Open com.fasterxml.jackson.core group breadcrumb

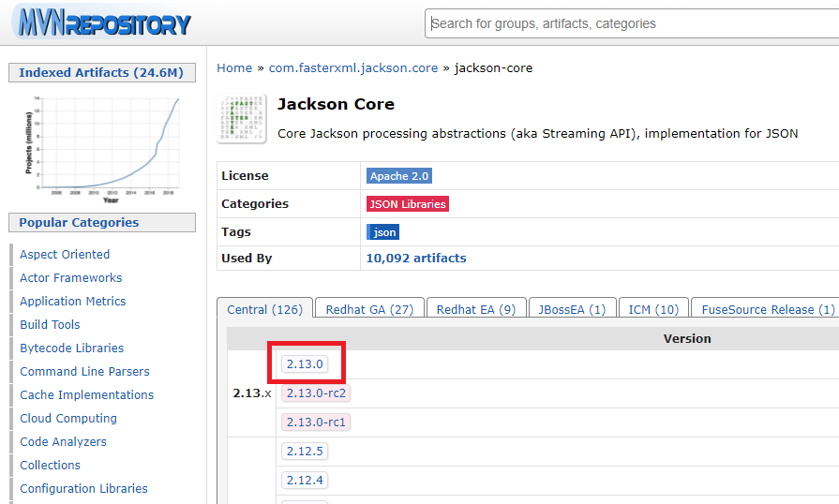[353, 67]
